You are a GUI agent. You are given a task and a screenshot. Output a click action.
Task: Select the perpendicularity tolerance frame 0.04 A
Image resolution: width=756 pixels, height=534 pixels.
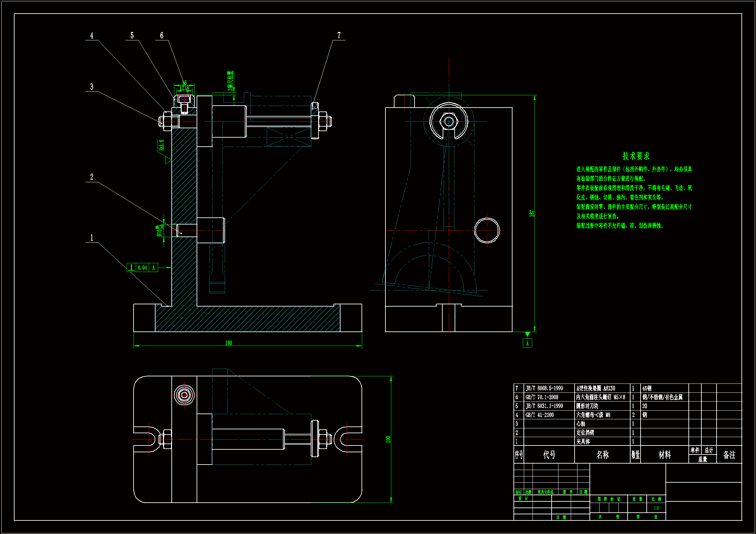[x=142, y=267]
